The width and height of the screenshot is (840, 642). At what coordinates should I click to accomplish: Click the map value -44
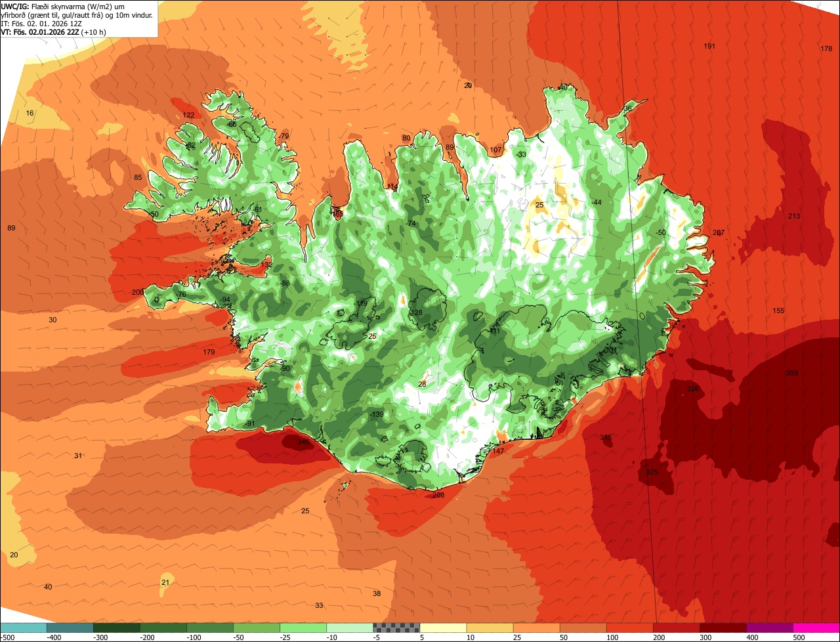(x=596, y=202)
